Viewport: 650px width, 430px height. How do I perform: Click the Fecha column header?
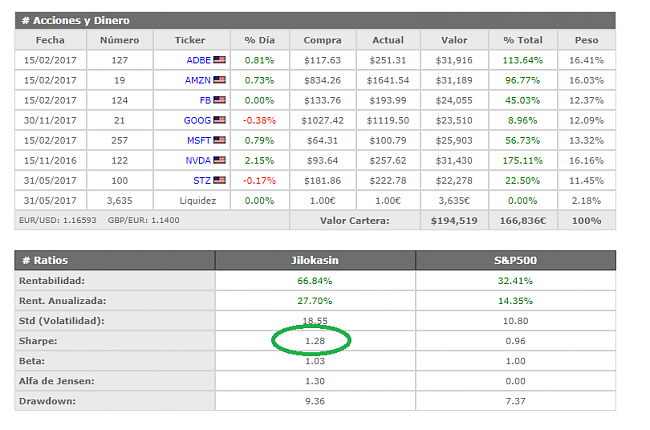[50, 40]
